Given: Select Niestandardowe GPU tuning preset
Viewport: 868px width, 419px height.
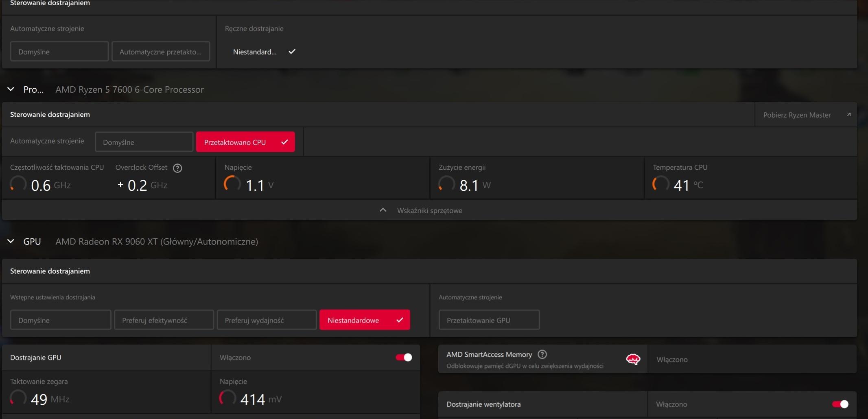Looking at the screenshot, I should 365,320.
